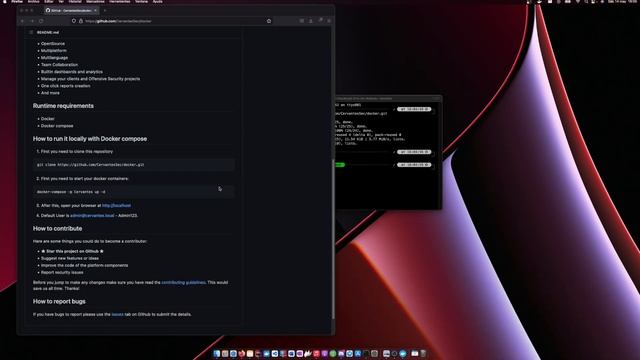This screenshot has height=360, width=640.
Task: Click the Runtime requirements heading
Action: click(63, 106)
